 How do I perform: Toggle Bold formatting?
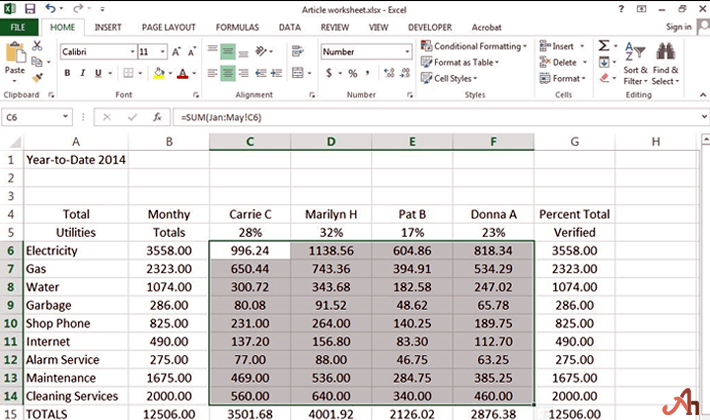click(68, 73)
